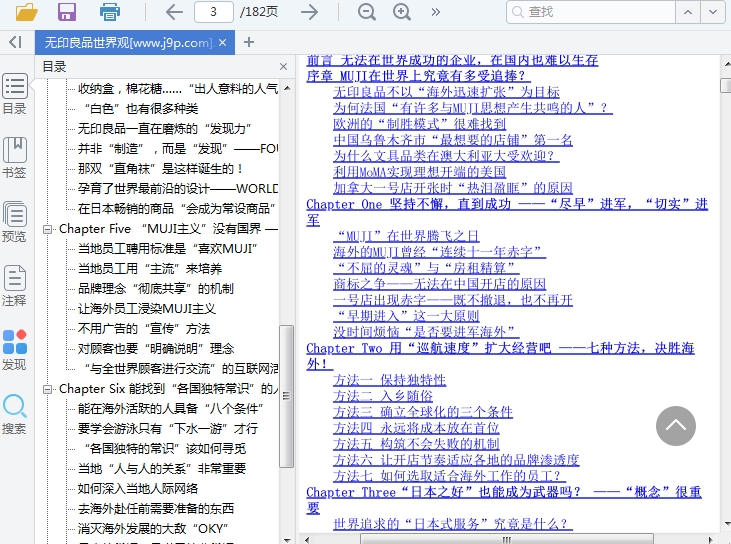Select 品牌理念"彻底共享"的机制 entry
The image size is (731, 544).
tap(156, 289)
